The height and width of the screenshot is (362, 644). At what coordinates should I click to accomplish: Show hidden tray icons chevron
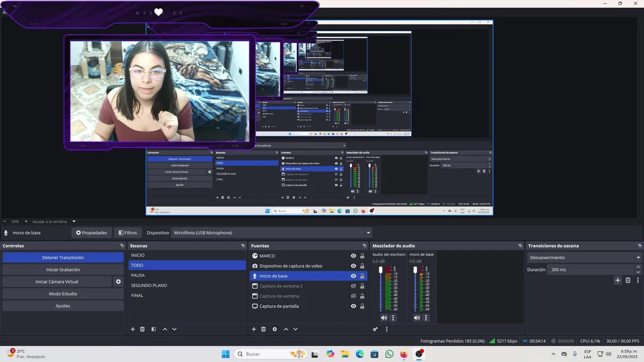[553, 354]
